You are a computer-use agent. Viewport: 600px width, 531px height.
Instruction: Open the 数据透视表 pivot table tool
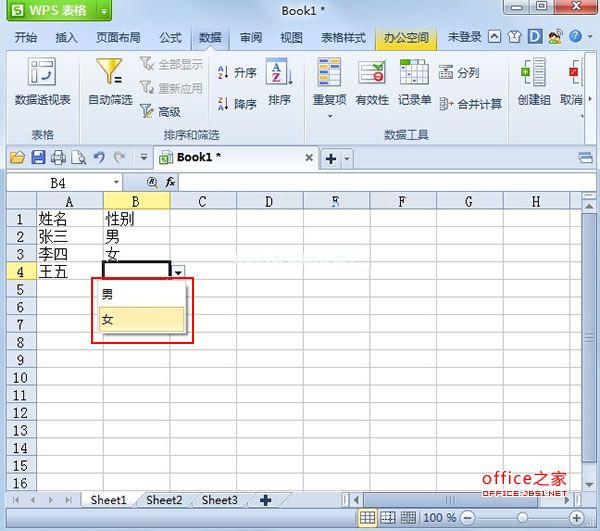pos(42,82)
